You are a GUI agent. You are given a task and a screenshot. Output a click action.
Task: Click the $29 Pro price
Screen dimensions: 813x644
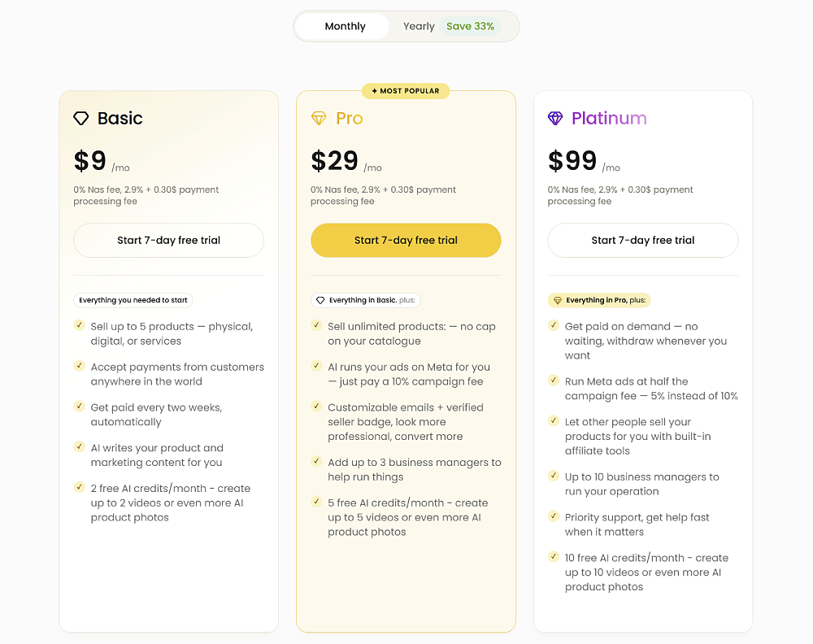tap(335, 160)
